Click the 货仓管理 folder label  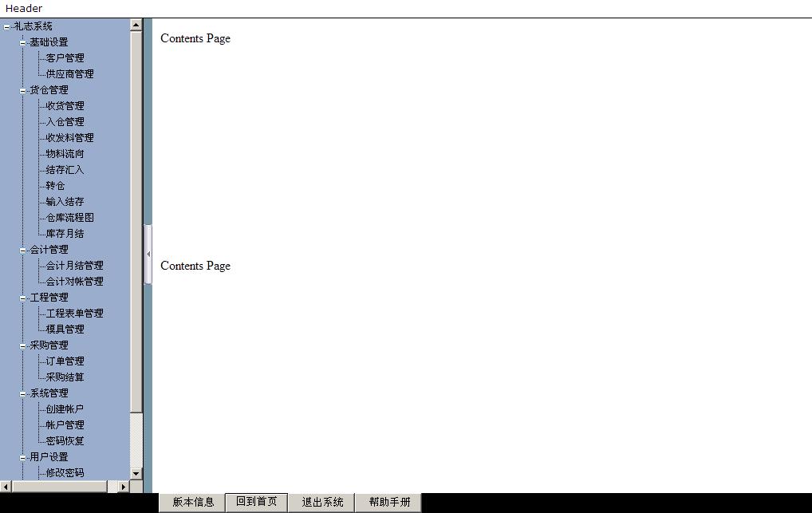(x=49, y=90)
